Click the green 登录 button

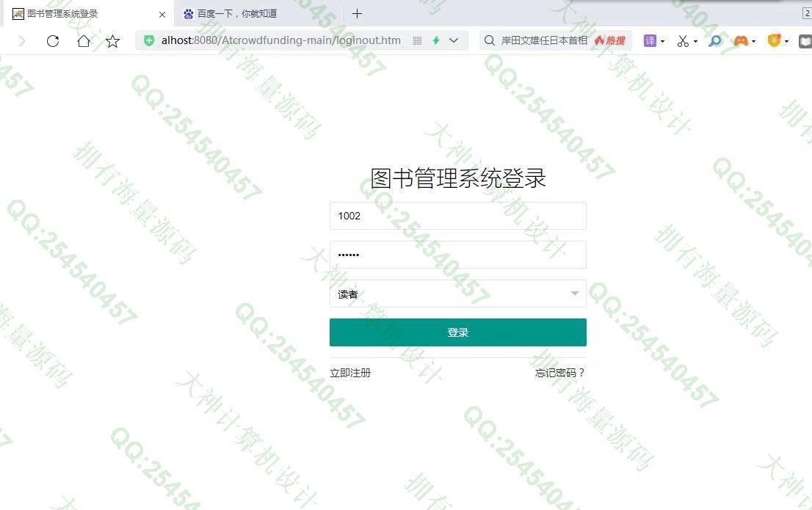coord(458,332)
